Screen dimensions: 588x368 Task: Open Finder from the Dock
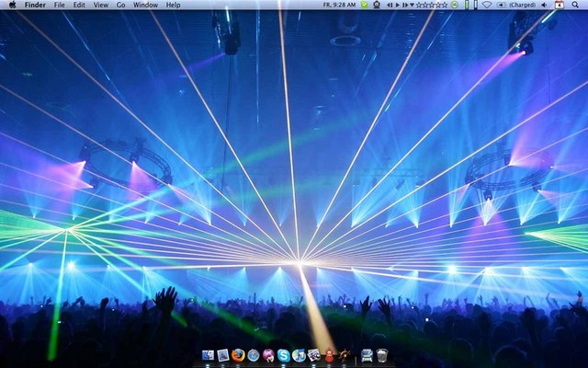208,355
